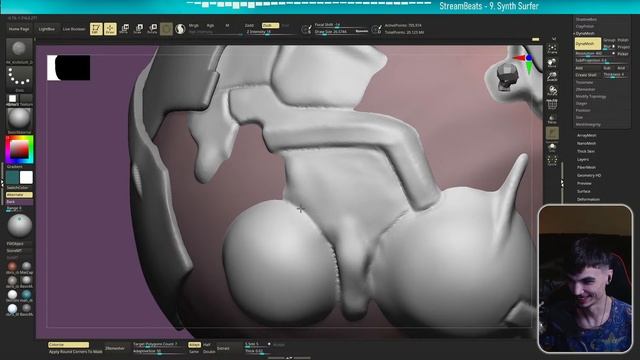Expand the Deformation subpalette
The width and height of the screenshot is (640, 360).
point(588,200)
